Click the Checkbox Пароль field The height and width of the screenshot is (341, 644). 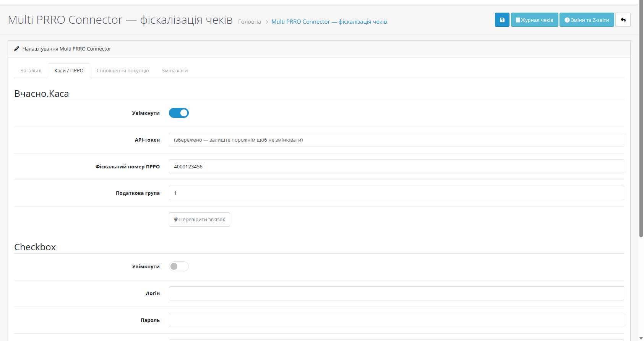(x=396, y=320)
